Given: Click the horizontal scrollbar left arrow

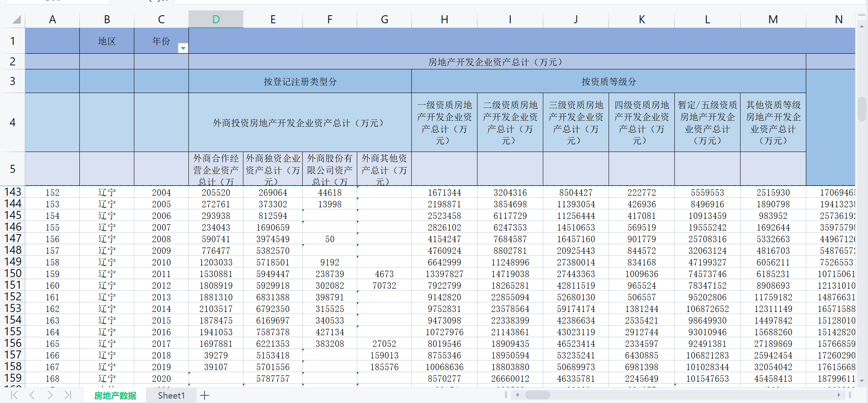Looking at the screenshot, I should [x=517, y=395].
